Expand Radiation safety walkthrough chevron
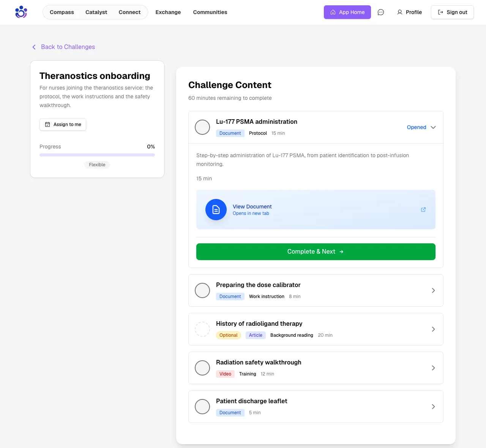Screen dimensions: 486x448 tap(433, 368)
